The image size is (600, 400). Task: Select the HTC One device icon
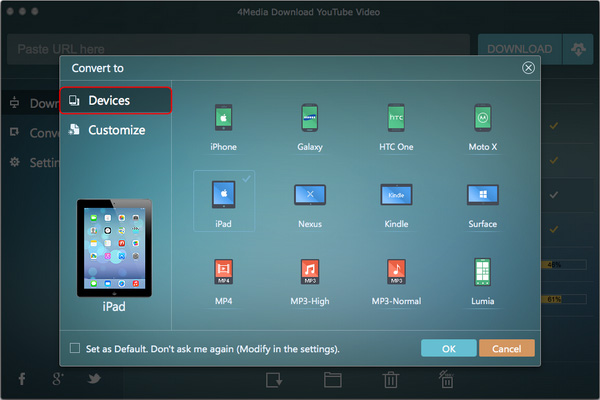tap(397, 119)
